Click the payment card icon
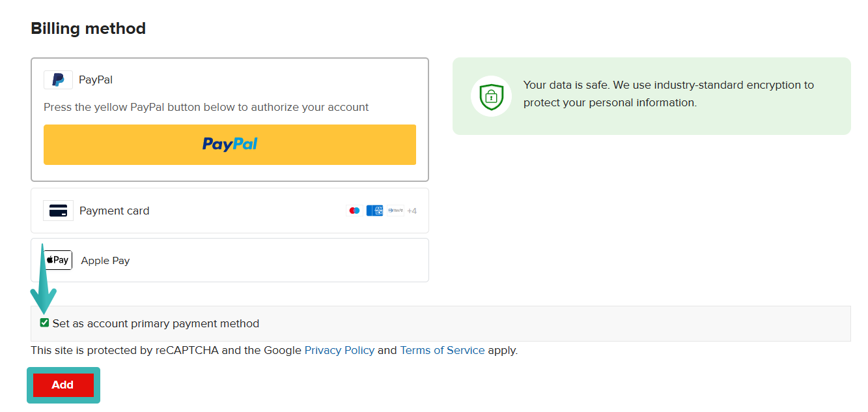Screen dimensions: 868x412 58,210
